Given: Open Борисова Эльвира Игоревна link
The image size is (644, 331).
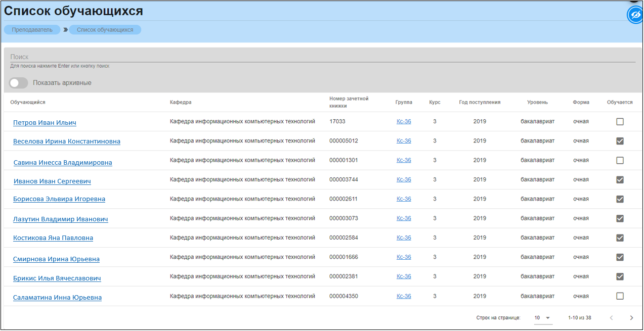Looking at the screenshot, I should point(59,199).
